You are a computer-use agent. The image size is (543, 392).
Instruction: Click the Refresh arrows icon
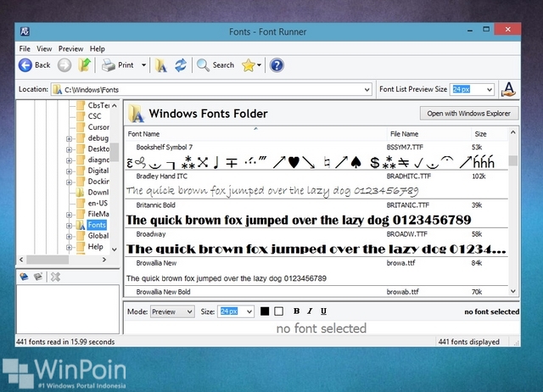coord(181,65)
